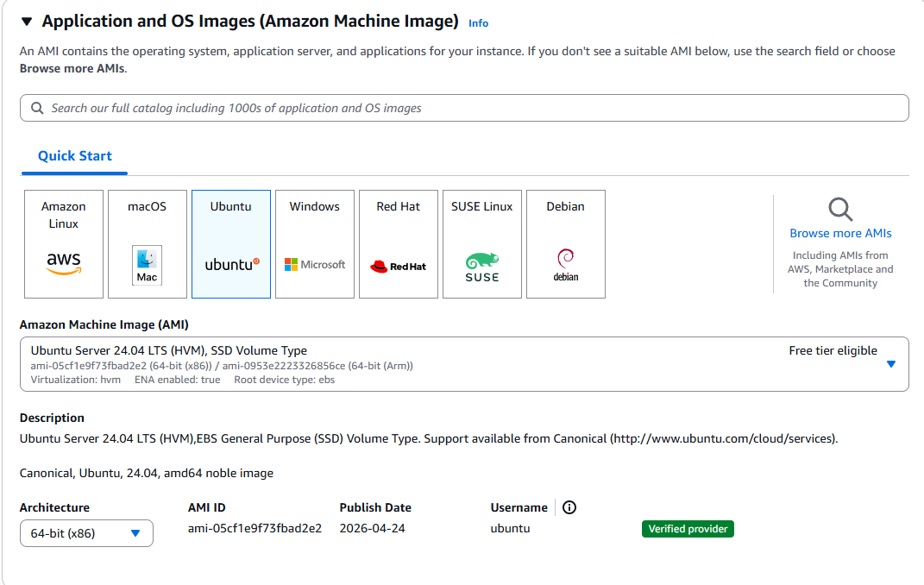924x585 pixels.
Task: Click the Publish Date 2026-04-24 value
Action: tap(372, 528)
